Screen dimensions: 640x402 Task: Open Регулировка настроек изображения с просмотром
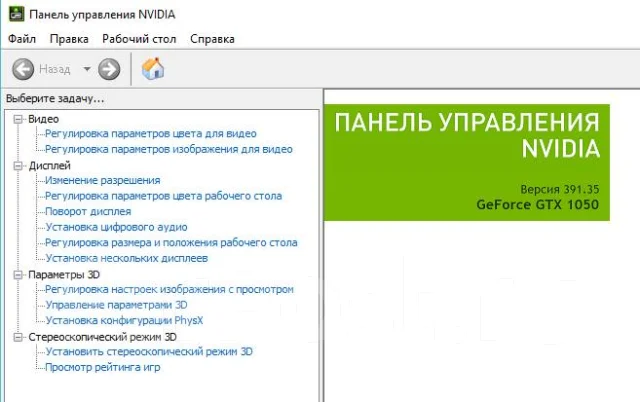tap(169, 289)
